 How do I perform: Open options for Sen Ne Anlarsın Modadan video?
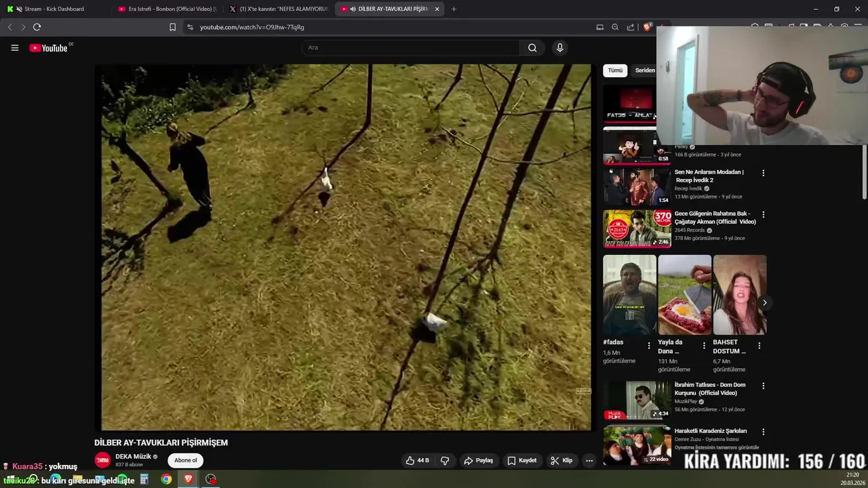click(x=763, y=173)
